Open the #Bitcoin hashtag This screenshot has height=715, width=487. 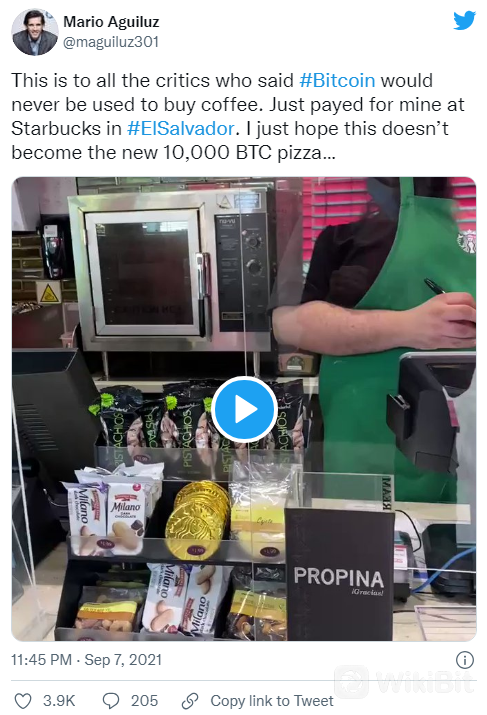[337, 81]
